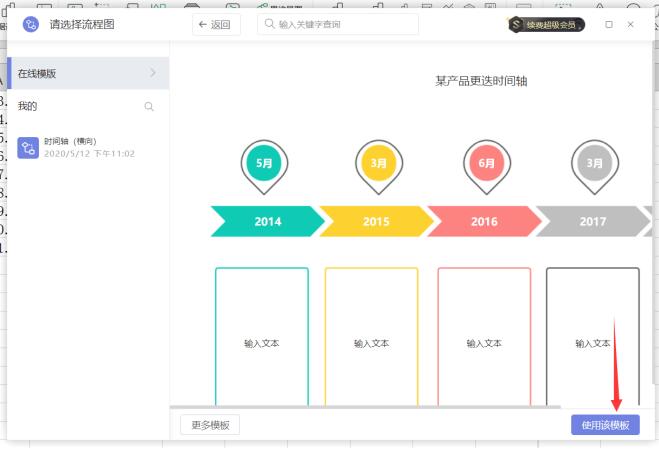Image resolution: width=659 pixels, height=452 pixels.
Task: Select the 在线模版 tab
Action: tap(88, 74)
